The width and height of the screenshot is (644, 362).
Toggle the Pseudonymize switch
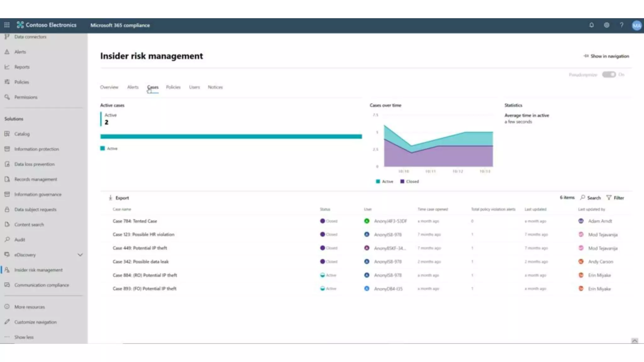coord(609,74)
